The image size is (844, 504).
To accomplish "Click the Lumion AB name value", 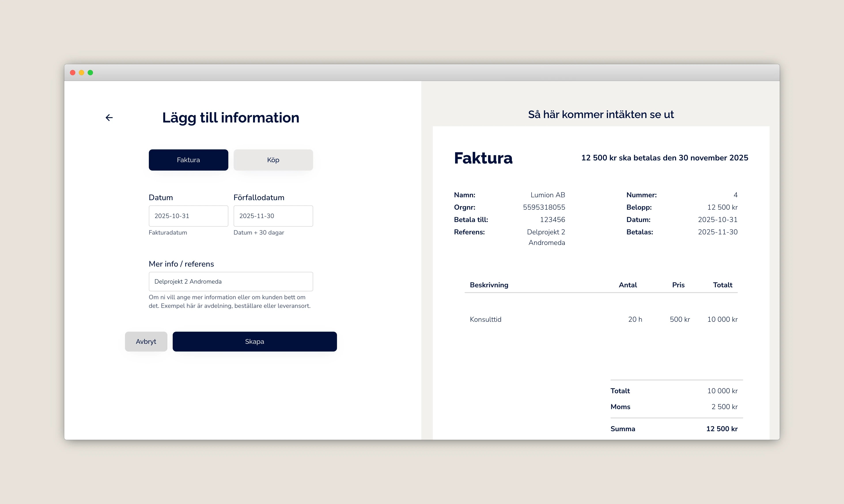I will point(547,195).
